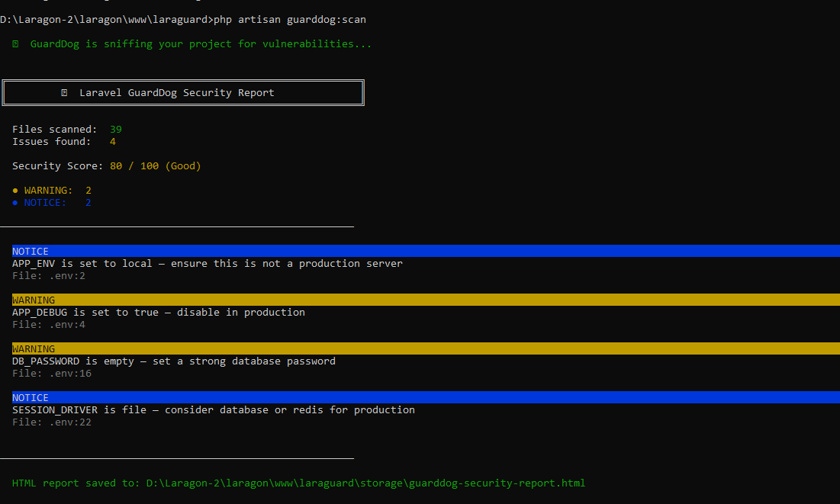The width and height of the screenshot is (840, 504).
Task: Open the saved guarddog-security-report.html path
Action: 365,483
